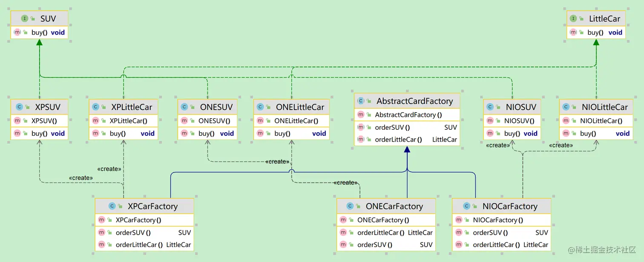644x262 pixels.
Task: Click the NIOCarFactory() constructor text
Action: (x=498, y=220)
